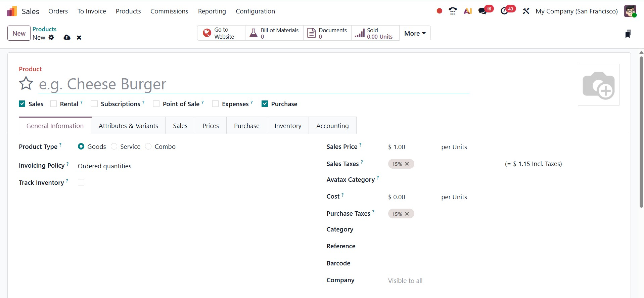
Task: Open the activities clock icon
Action: coord(504,11)
